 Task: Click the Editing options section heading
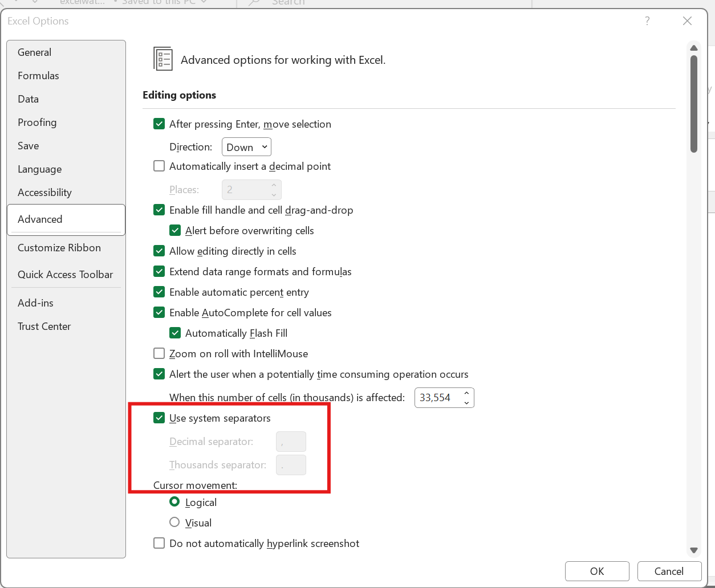click(x=179, y=95)
